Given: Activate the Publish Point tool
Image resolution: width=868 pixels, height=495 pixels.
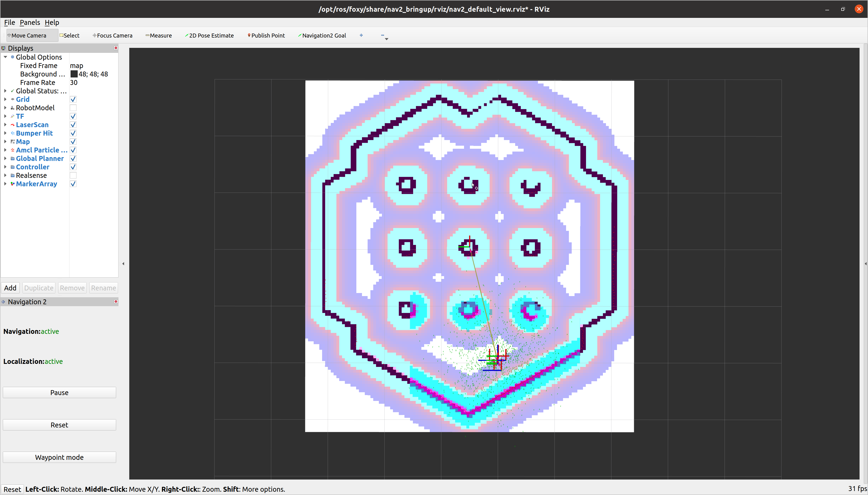Looking at the screenshot, I should coord(266,35).
